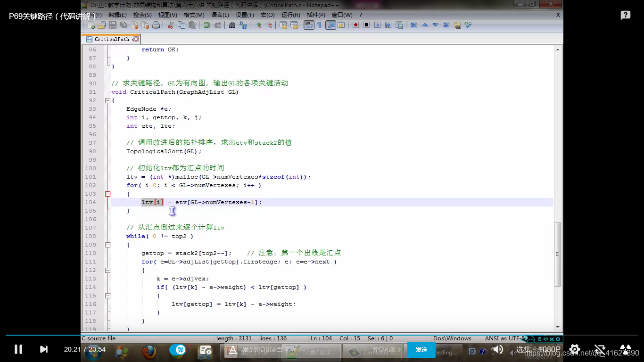Open the 选集 episode list
This screenshot has height=362, width=644.
(x=523, y=350)
